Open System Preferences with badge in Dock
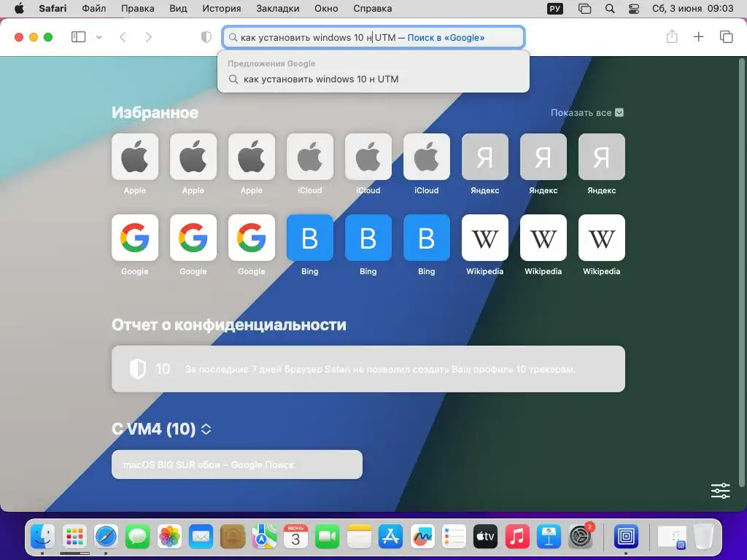The image size is (747, 560). [x=581, y=537]
